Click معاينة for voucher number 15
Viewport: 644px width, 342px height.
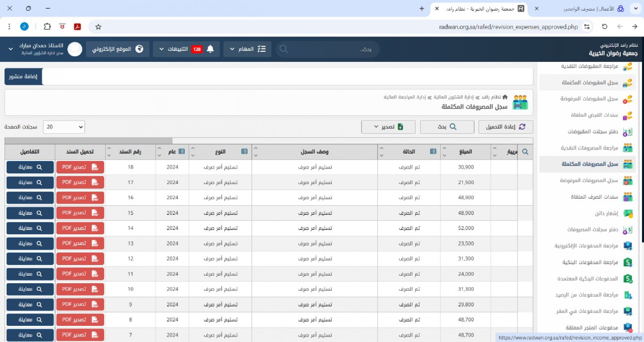tap(30, 213)
